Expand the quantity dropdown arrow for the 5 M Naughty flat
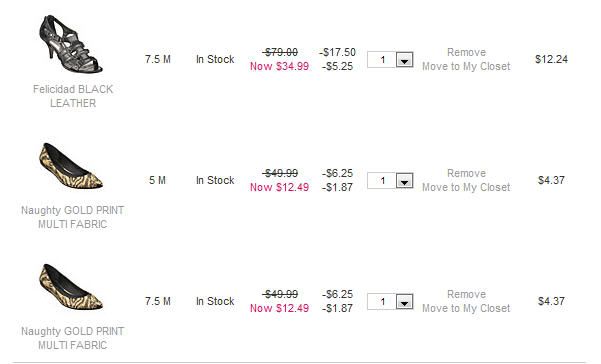This screenshot has width=601, height=364. click(404, 181)
